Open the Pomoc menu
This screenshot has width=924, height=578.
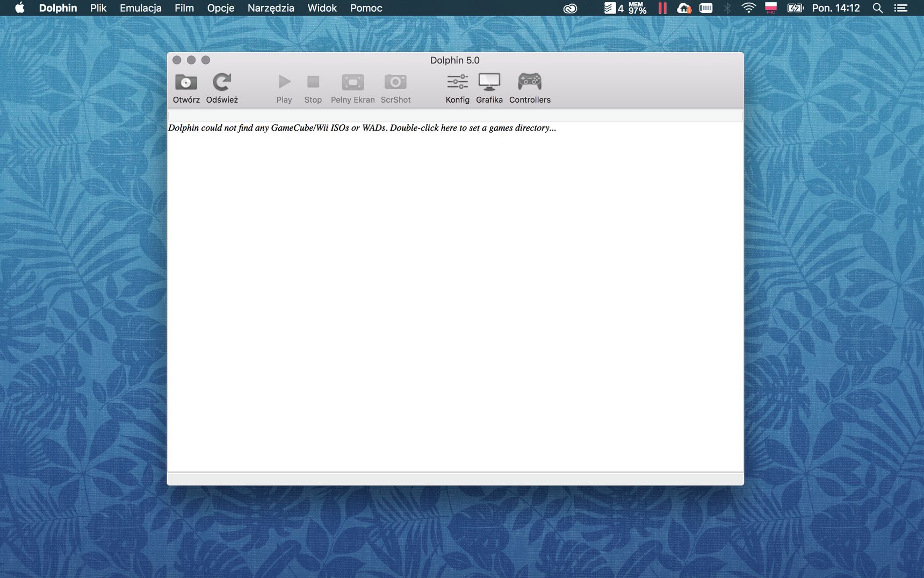(x=366, y=8)
